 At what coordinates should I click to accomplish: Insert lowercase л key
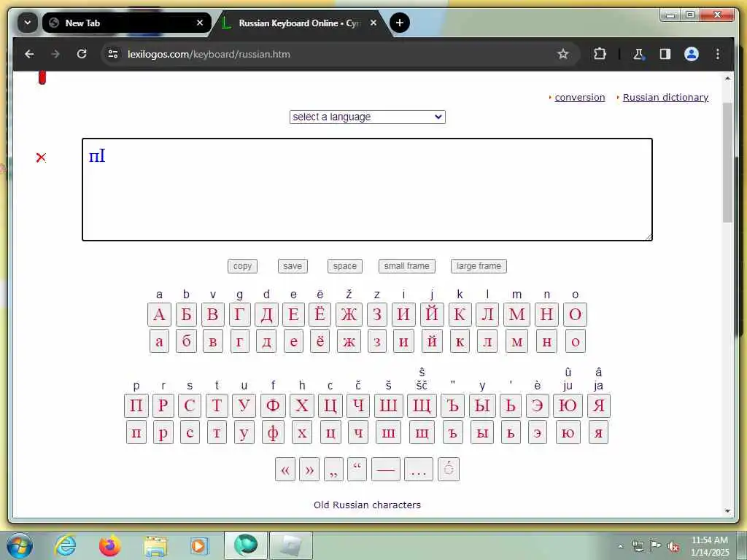coord(487,341)
